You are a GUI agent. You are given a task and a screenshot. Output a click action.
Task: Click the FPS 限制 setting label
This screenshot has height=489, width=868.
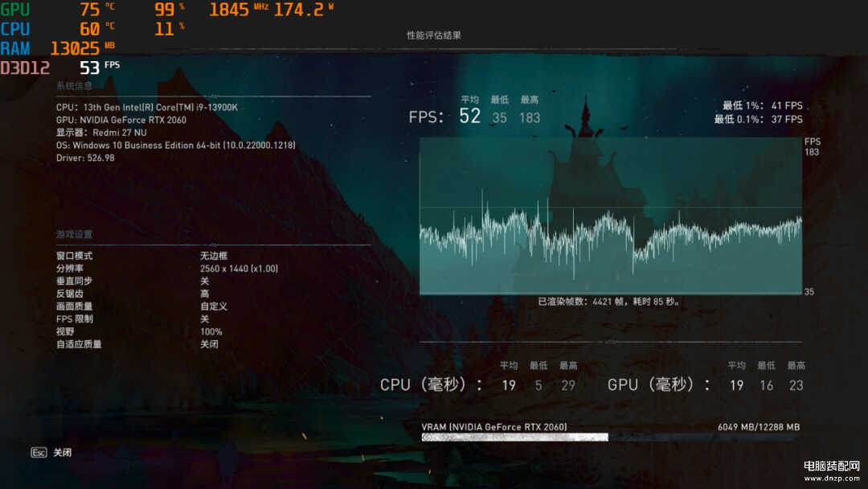[75, 319]
